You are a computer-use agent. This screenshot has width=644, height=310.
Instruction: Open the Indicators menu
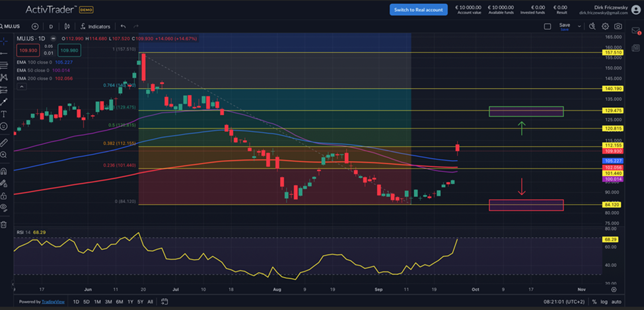click(x=95, y=26)
